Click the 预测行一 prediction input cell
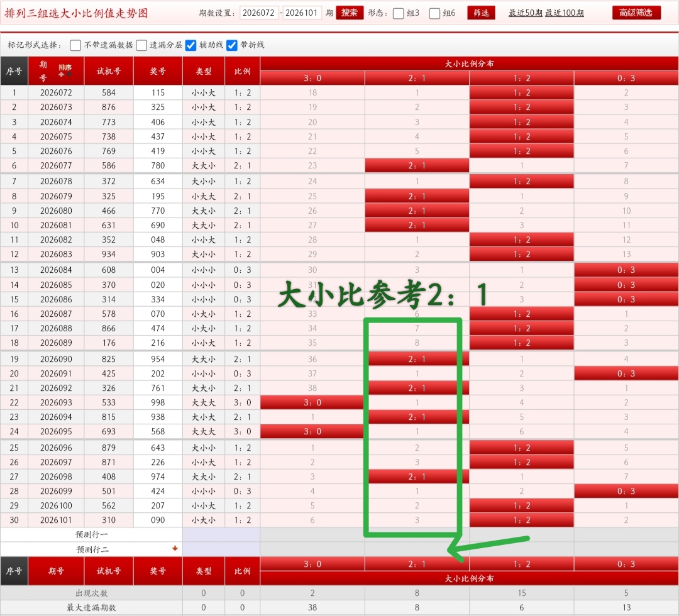This screenshot has height=616, width=679. (219, 534)
